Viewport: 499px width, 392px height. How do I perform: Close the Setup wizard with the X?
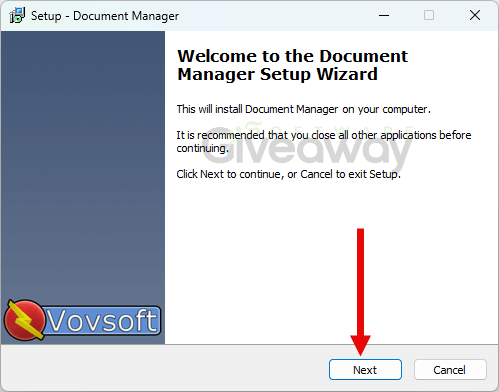coord(475,15)
